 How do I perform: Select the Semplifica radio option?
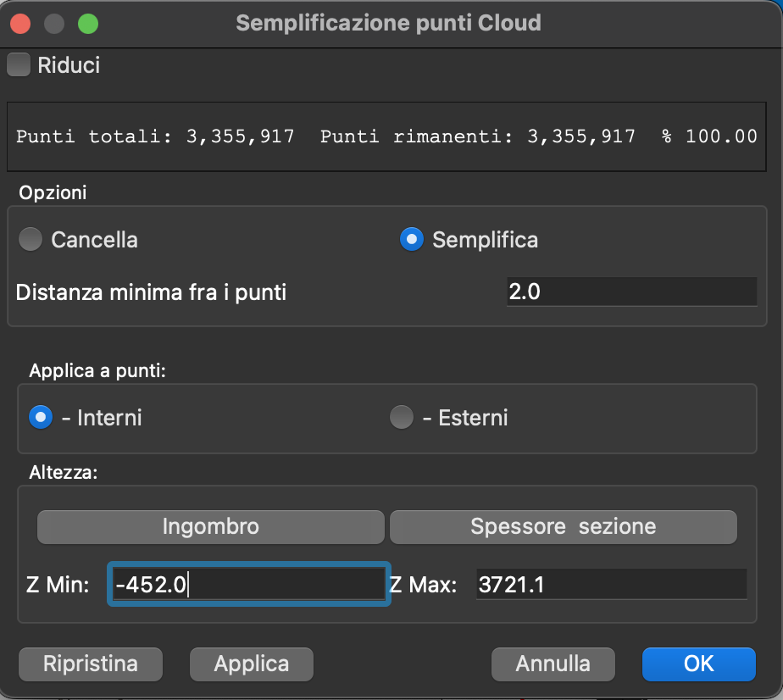(x=411, y=240)
